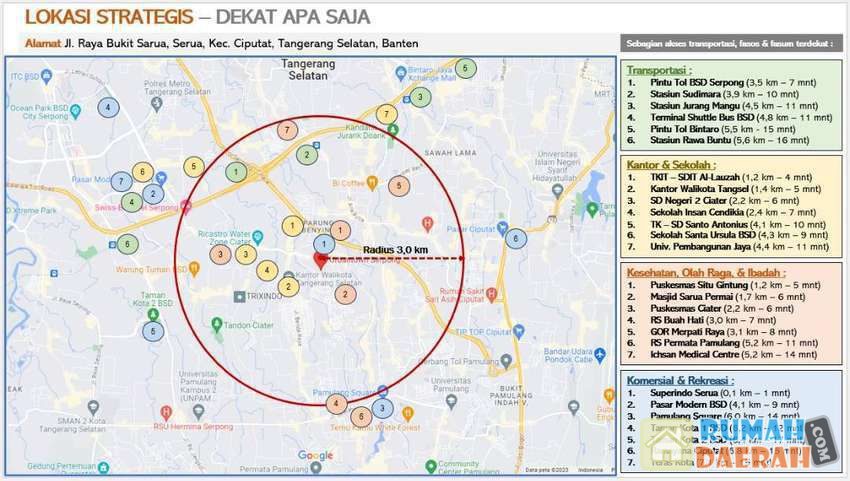Click pink marker 5 beside Bi Coffee

point(399,185)
